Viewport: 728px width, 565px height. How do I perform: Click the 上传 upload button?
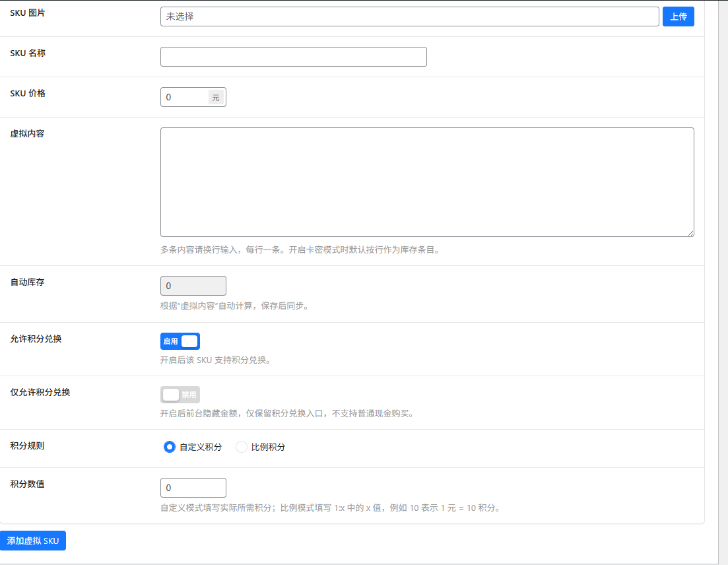(678, 17)
